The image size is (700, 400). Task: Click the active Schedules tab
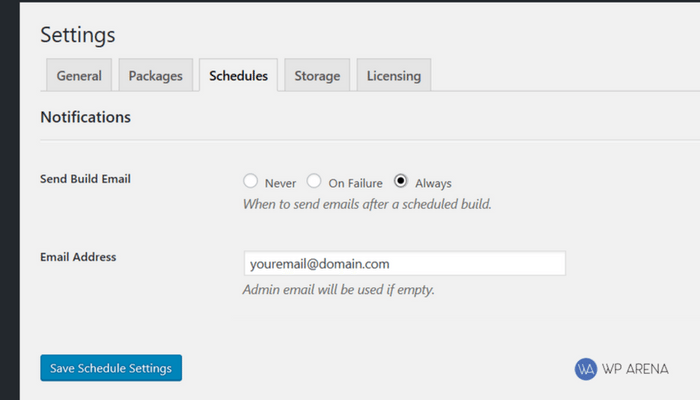point(238,75)
